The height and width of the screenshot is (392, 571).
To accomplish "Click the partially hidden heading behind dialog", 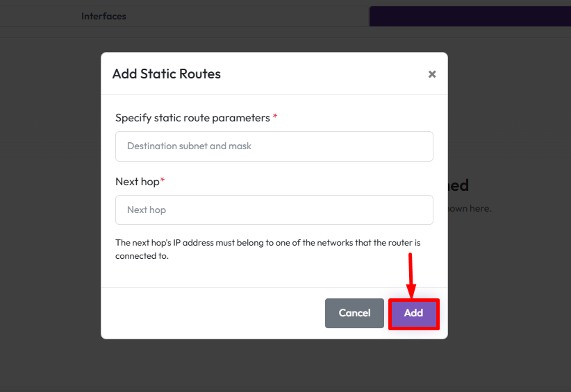I will [458, 185].
